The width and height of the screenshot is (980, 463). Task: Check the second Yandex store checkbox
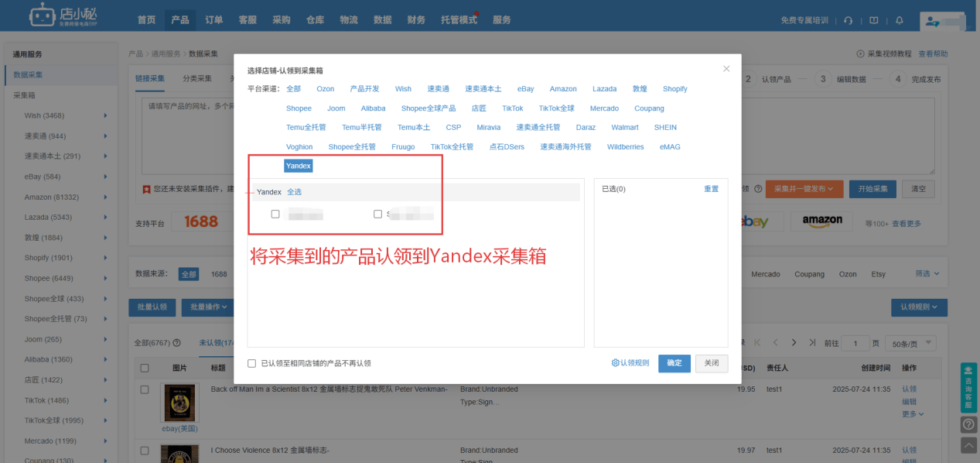point(377,214)
